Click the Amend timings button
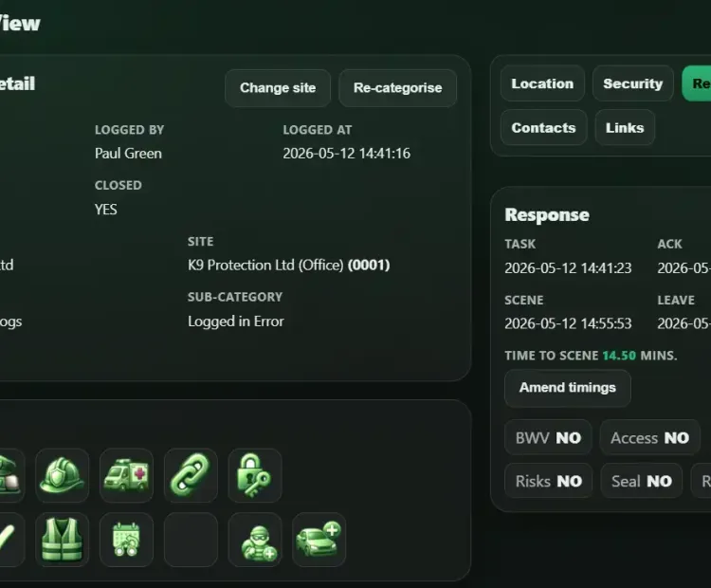Screen dimensions: 711x588 click(x=567, y=388)
